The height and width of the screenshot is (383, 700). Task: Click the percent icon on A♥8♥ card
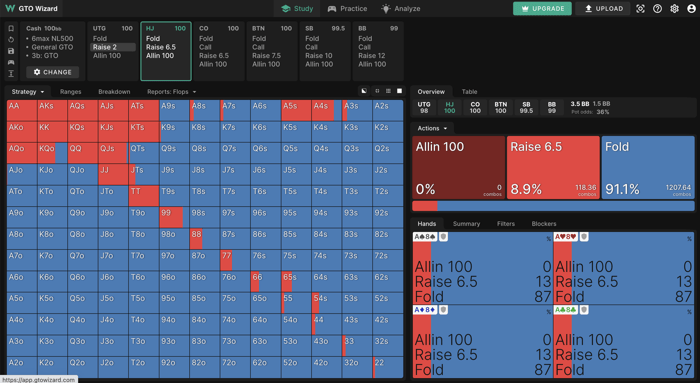tap(690, 239)
